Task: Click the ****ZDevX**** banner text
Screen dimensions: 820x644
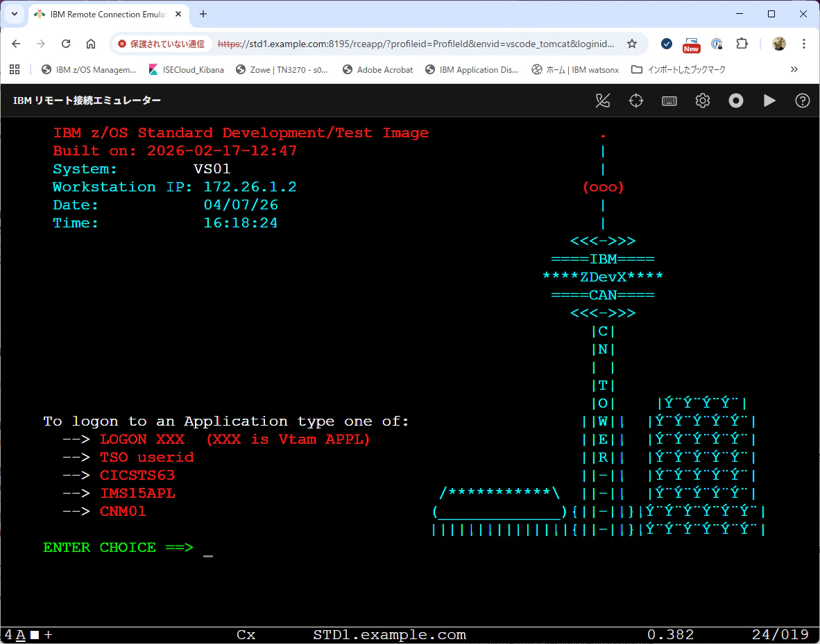Action: (x=603, y=277)
